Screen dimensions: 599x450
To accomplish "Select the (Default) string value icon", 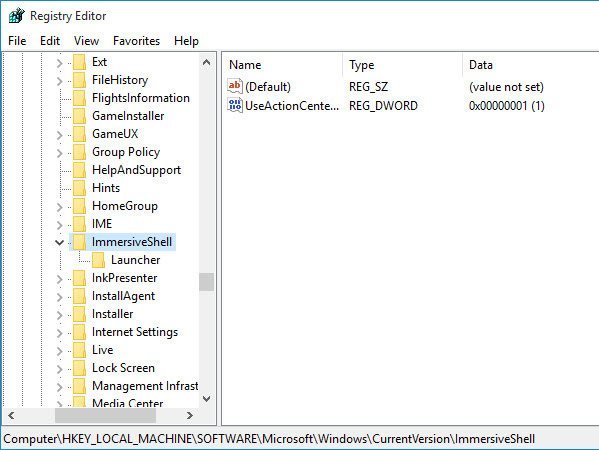I will click(235, 86).
